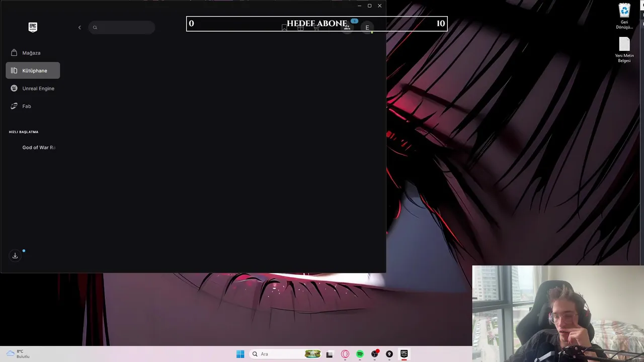
Task: Open the shopping cart icon
Action: 316,28
